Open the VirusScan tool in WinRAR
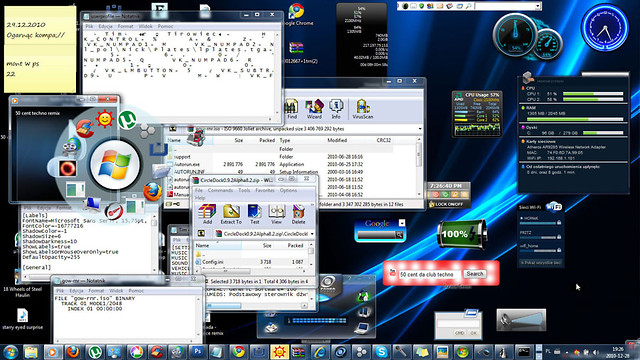 (x=362, y=109)
